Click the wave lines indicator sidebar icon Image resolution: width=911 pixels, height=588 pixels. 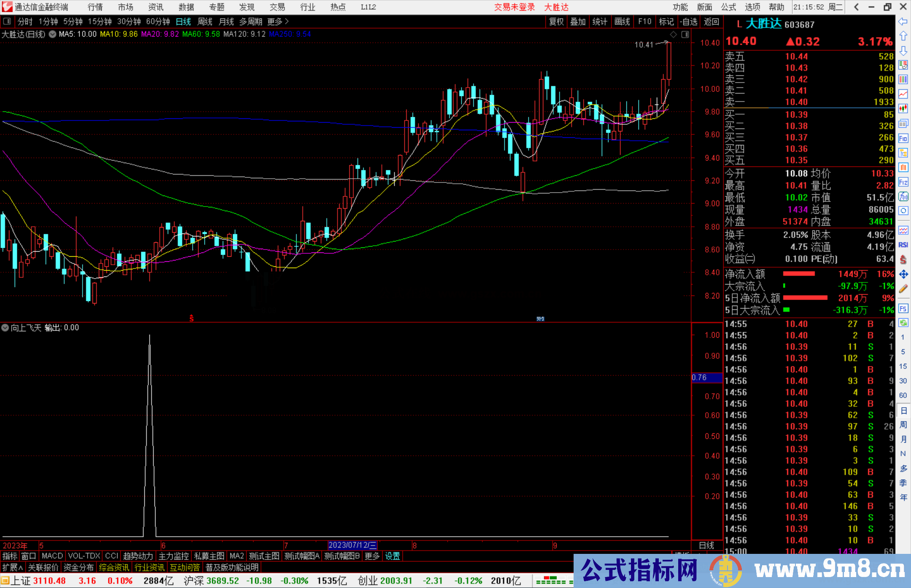[903, 230]
